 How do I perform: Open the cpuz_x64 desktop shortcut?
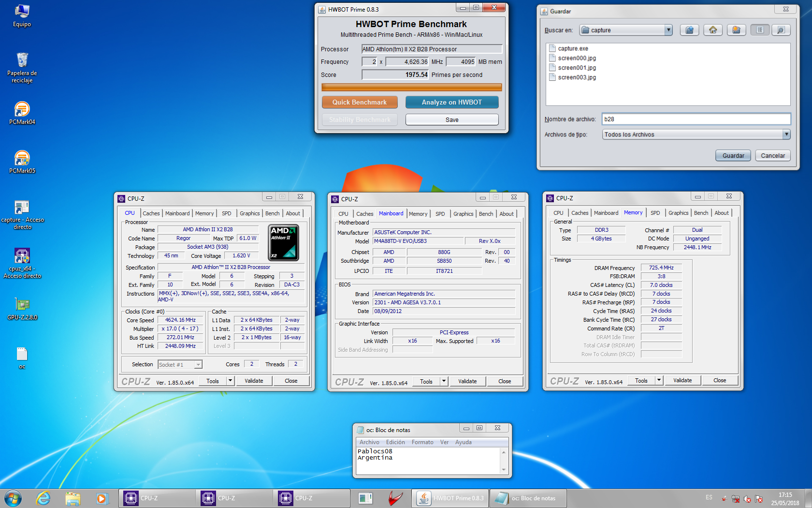tap(22, 264)
